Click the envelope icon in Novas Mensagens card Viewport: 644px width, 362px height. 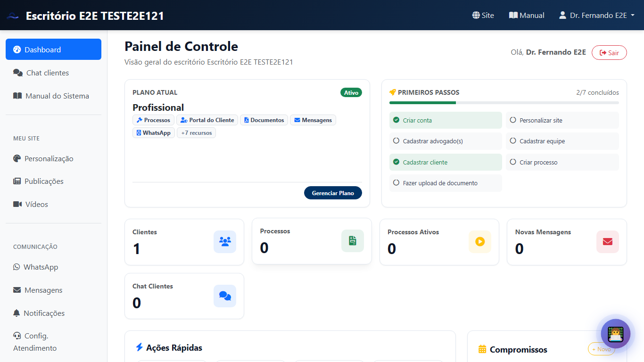[608, 242]
